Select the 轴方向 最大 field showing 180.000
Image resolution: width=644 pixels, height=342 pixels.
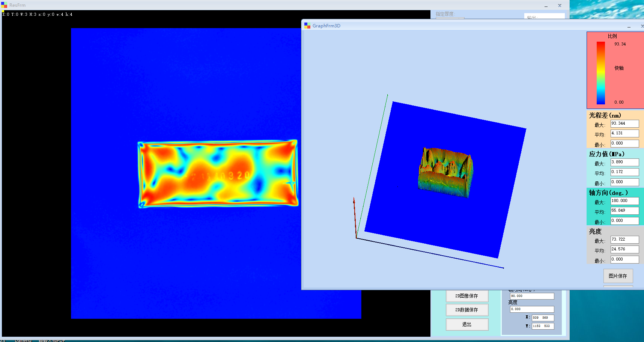[624, 201]
